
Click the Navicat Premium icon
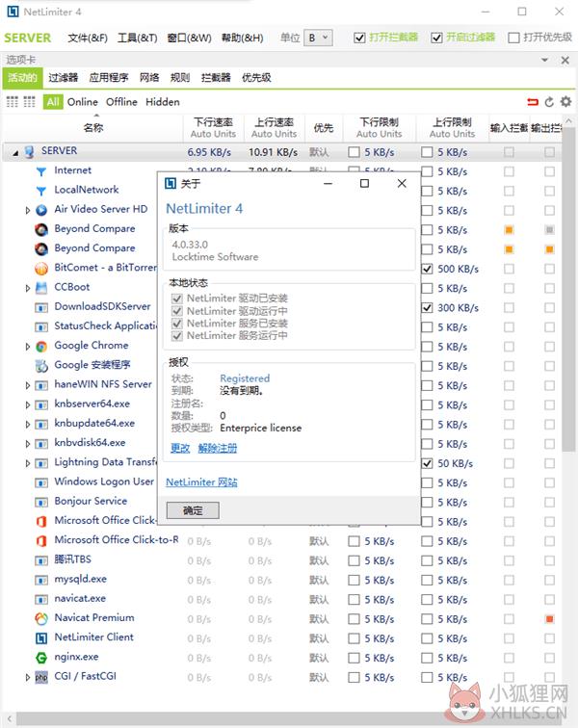[x=41, y=618]
